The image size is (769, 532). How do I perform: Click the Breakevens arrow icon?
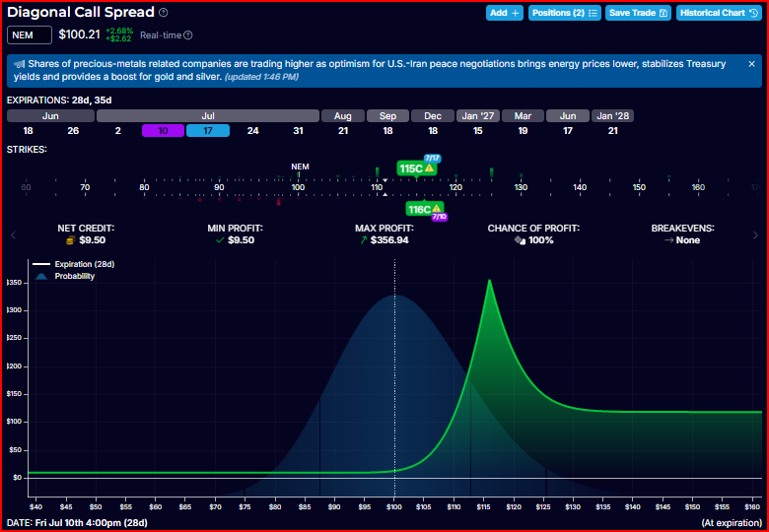pyautogui.click(x=668, y=240)
